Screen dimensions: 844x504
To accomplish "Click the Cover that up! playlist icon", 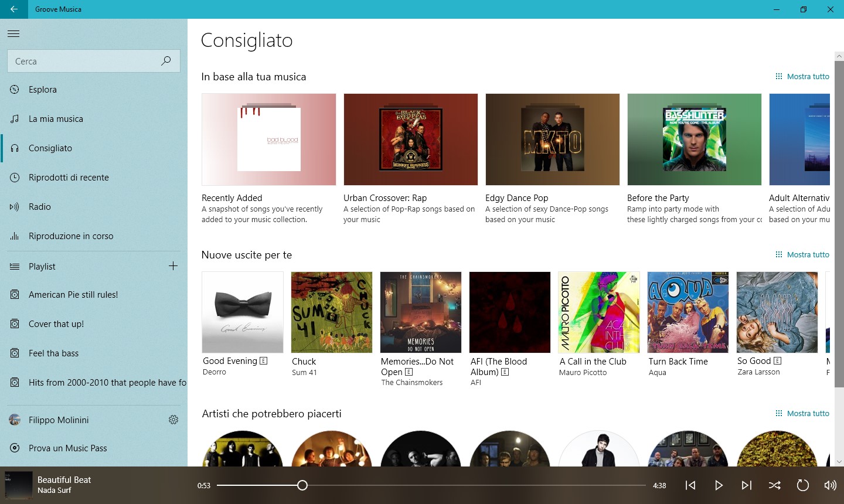I will click(x=15, y=324).
